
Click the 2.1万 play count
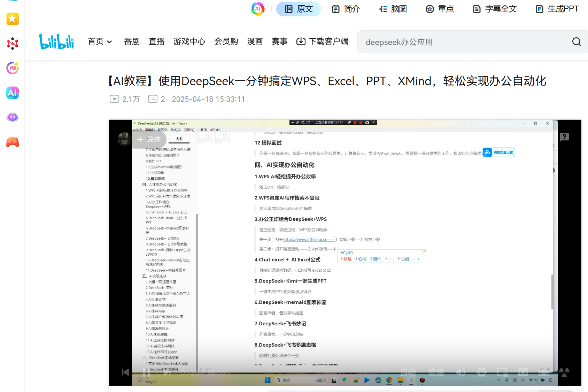coord(125,99)
